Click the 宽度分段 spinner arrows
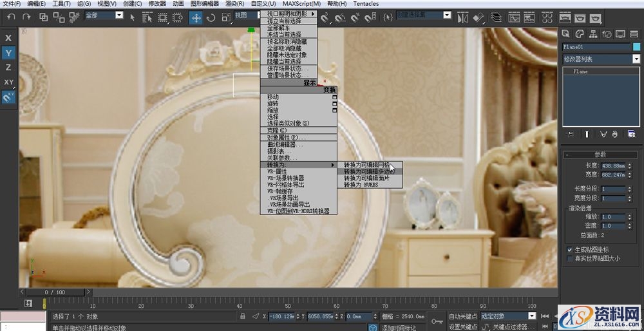Screen dimensions: 644x331 [x=629, y=198]
